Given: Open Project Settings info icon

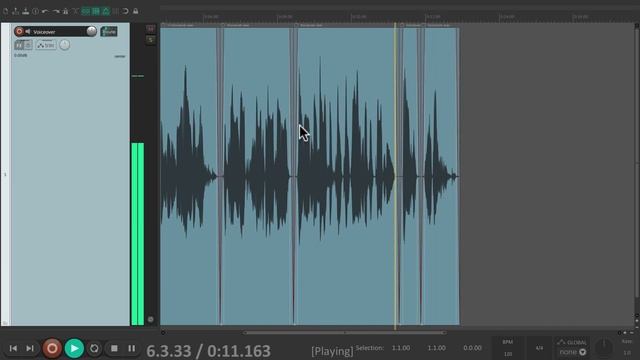Looking at the screenshot, I should coord(36,11).
